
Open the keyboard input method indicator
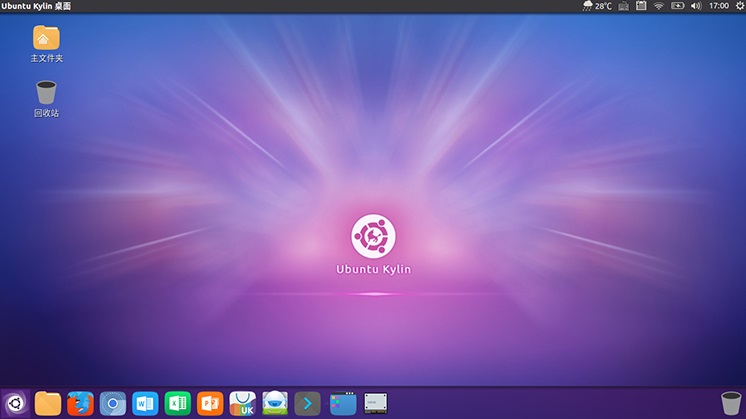point(623,6)
